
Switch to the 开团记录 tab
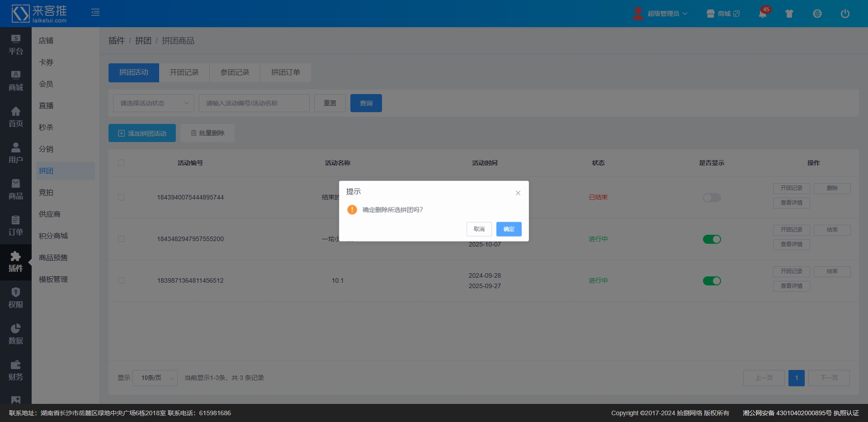[x=184, y=72]
